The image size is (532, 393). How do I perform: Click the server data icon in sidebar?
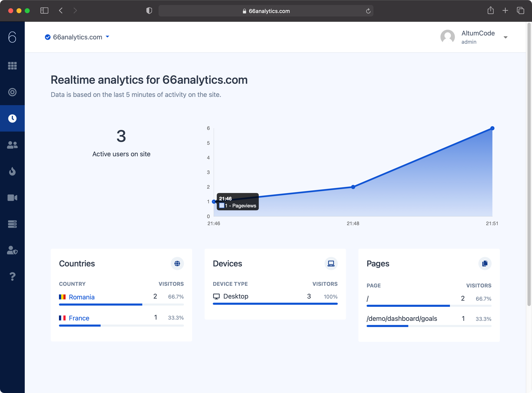[12, 224]
